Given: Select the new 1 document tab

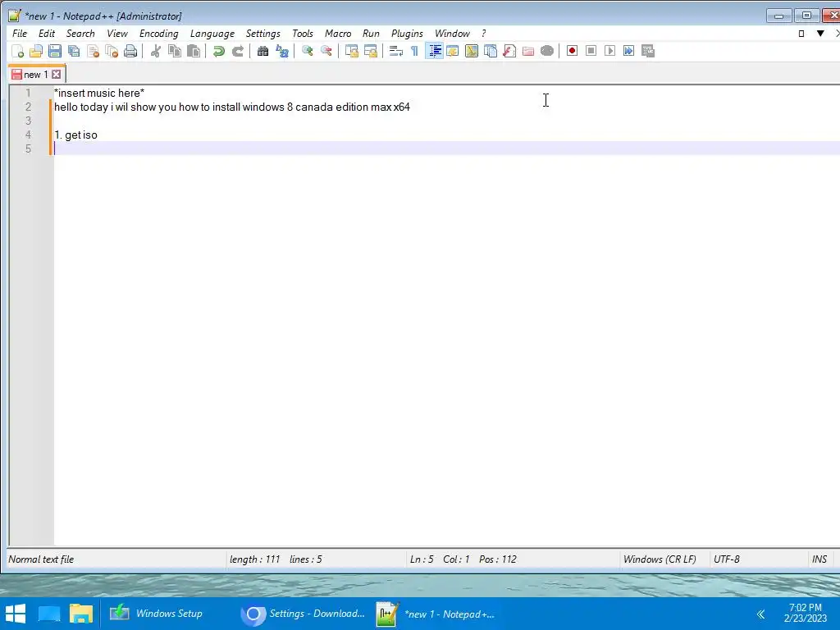Looking at the screenshot, I should 35,75.
